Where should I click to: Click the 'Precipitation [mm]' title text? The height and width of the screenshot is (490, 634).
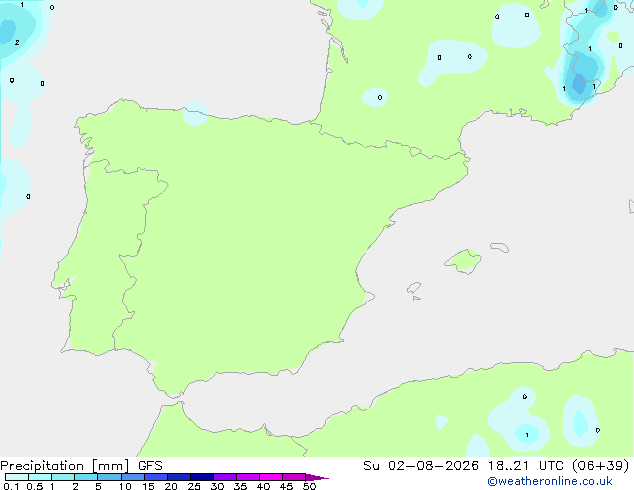pos(65,466)
